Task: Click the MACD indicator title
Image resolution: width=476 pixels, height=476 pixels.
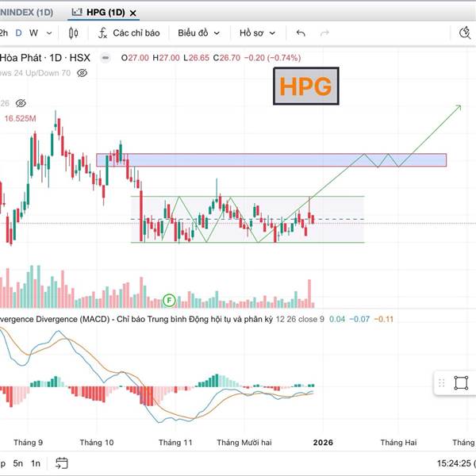Action: click(136, 320)
